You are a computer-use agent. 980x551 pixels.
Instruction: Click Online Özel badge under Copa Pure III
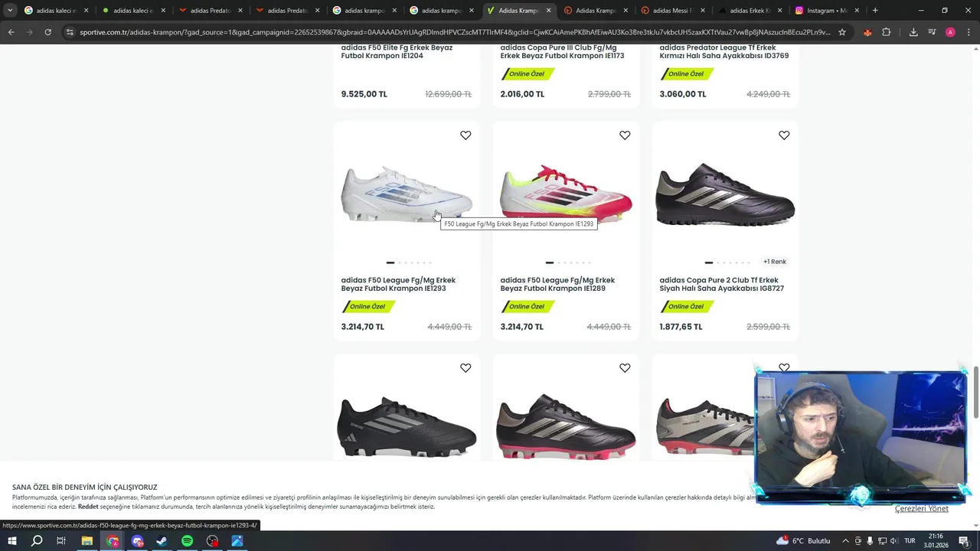click(528, 74)
